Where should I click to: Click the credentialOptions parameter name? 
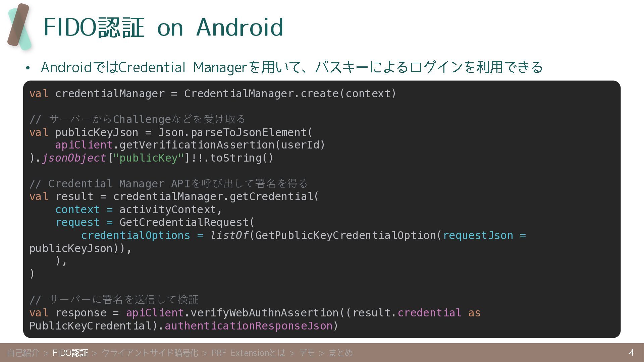click(x=136, y=235)
